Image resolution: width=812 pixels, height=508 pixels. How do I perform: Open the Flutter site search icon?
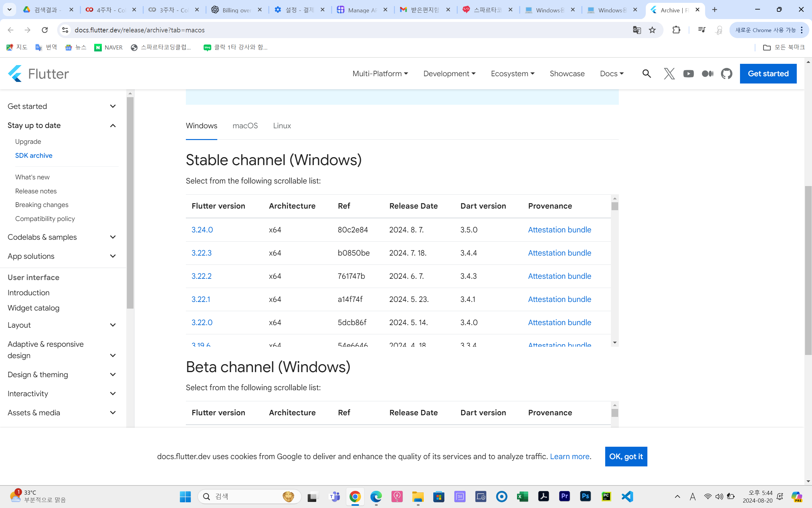pos(646,74)
